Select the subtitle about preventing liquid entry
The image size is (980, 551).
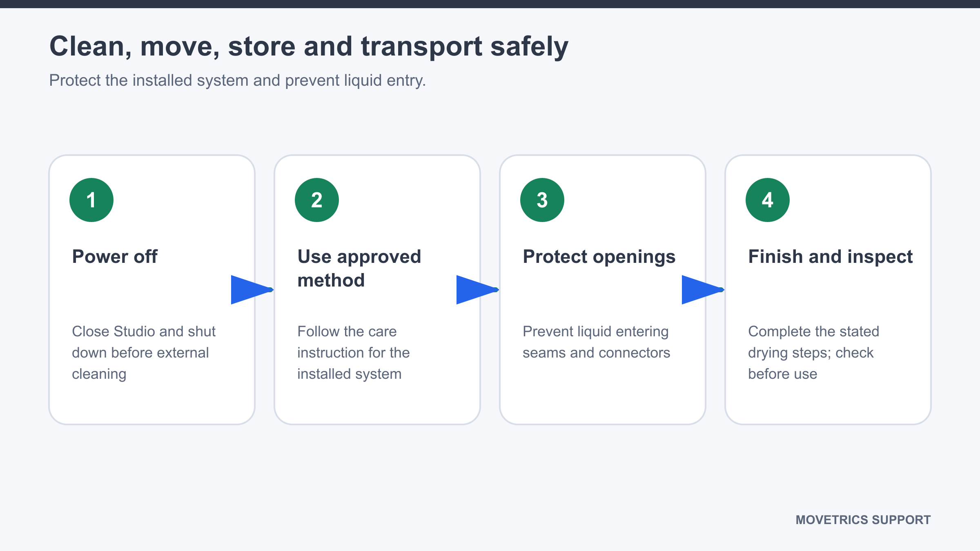click(238, 80)
